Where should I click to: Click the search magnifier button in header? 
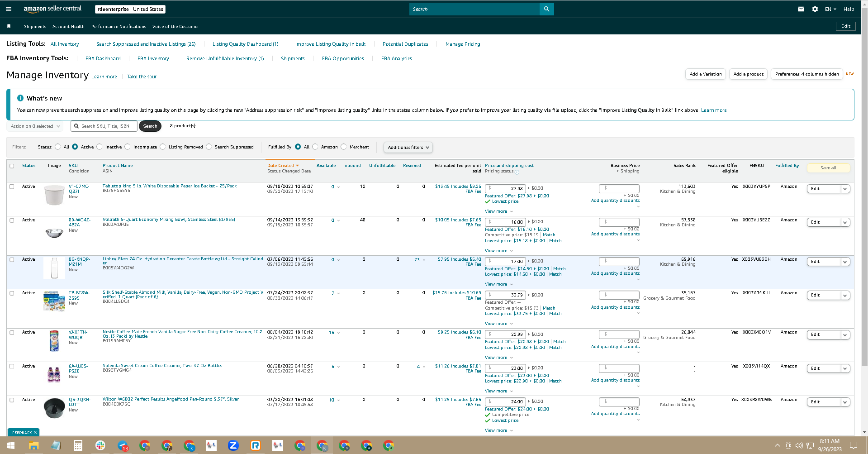point(546,9)
